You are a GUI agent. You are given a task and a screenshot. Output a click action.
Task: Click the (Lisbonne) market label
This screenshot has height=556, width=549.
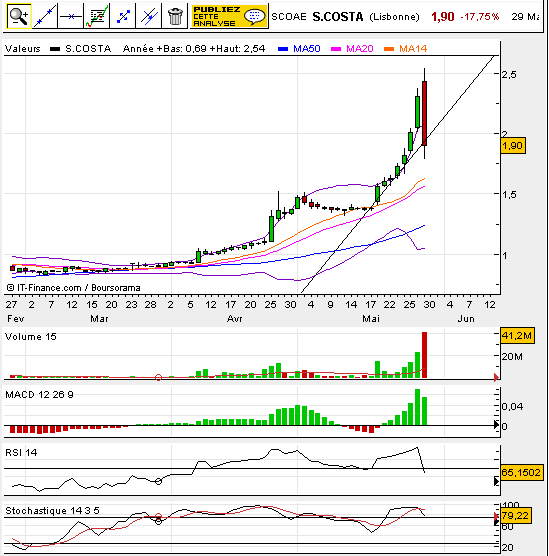coord(394,17)
